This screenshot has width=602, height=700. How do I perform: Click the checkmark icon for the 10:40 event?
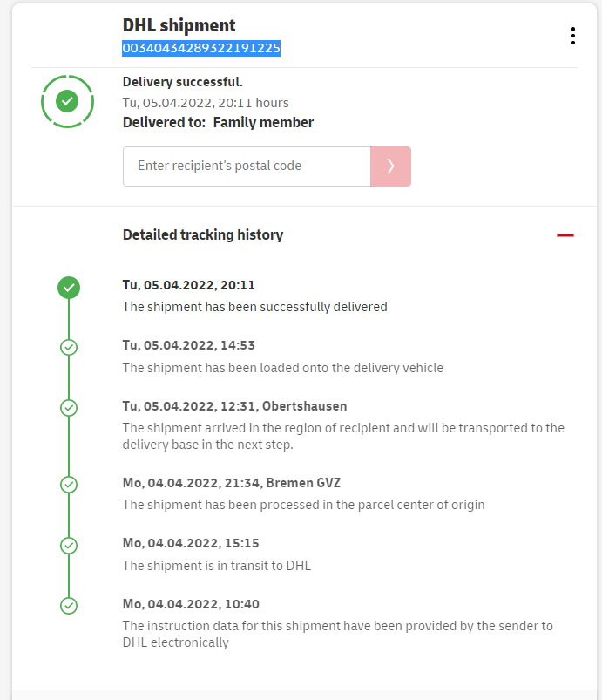(x=69, y=605)
